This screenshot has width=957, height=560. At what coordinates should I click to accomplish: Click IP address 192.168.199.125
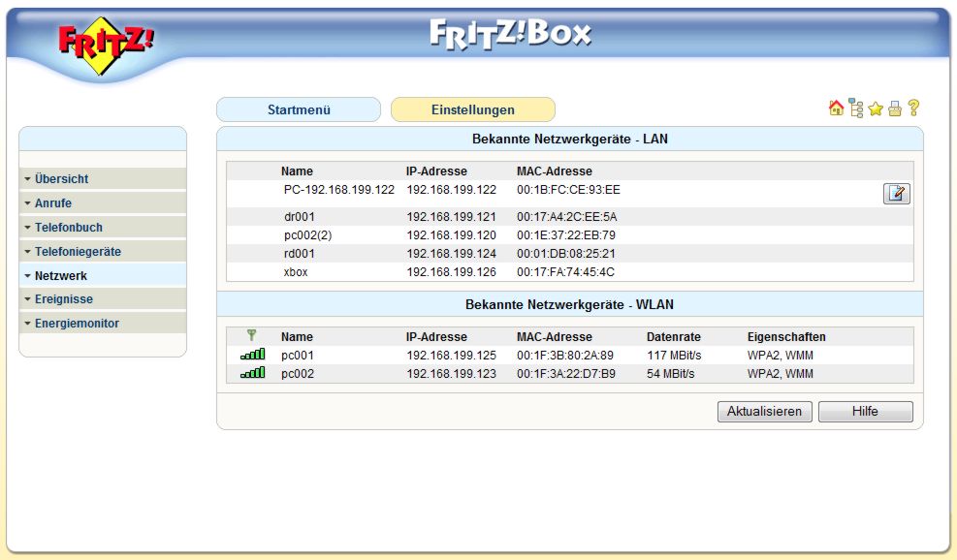click(x=452, y=355)
